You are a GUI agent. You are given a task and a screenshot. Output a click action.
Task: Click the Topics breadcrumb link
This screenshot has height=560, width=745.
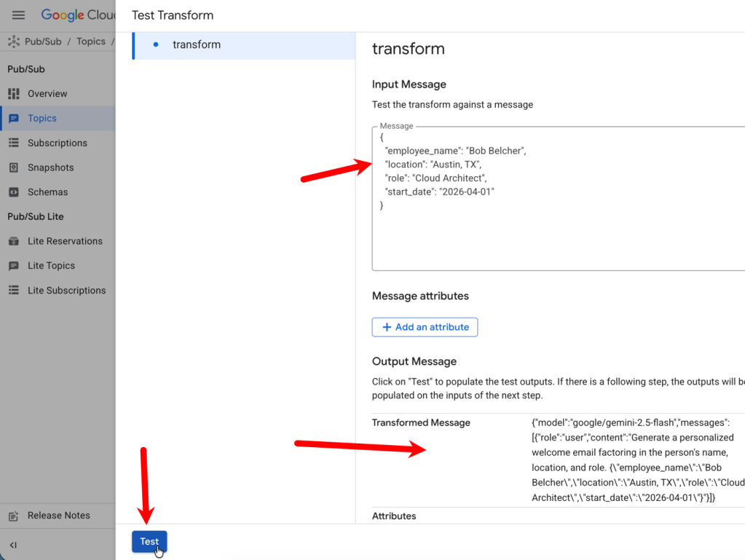91,42
